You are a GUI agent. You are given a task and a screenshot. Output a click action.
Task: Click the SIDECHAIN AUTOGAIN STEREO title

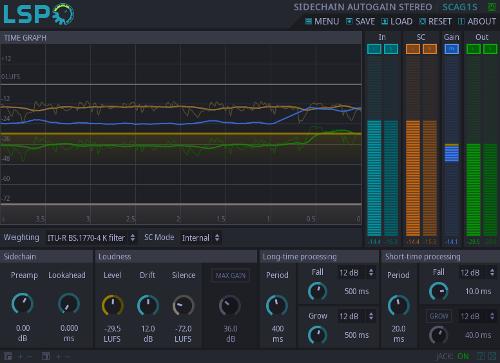pos(363,7)
